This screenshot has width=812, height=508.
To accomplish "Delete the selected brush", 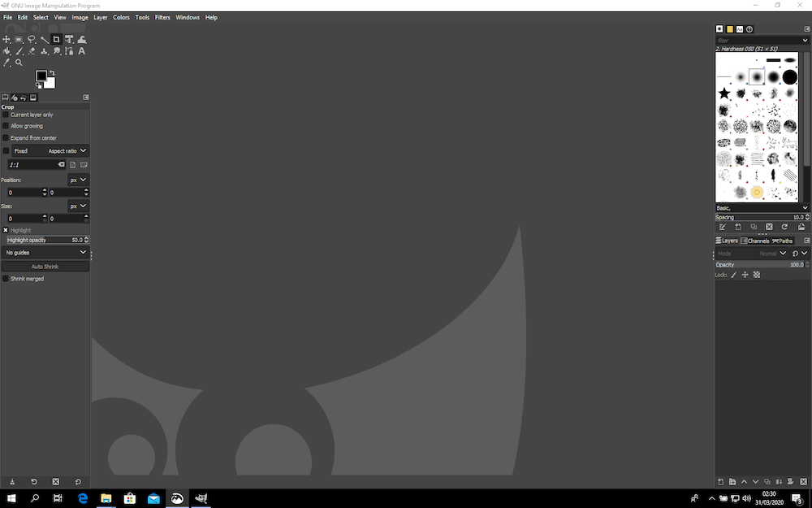I will pyautogui.click(x=769, y=227).
